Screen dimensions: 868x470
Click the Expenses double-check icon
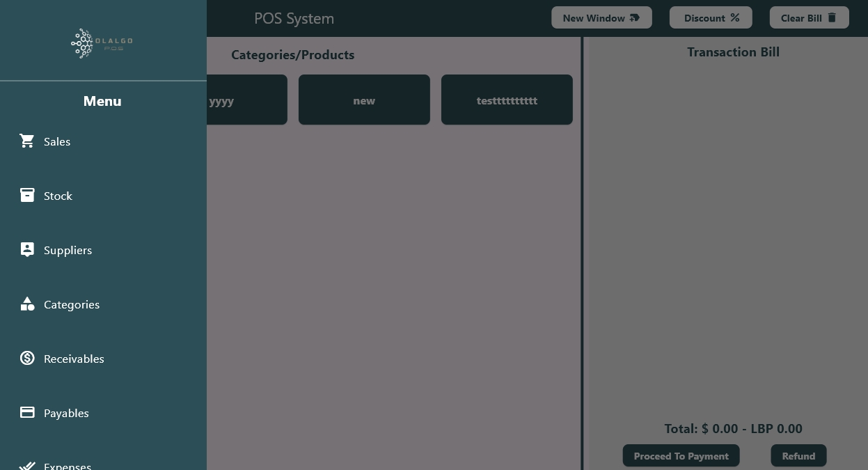pyautogui.click(x=27, y=466)
